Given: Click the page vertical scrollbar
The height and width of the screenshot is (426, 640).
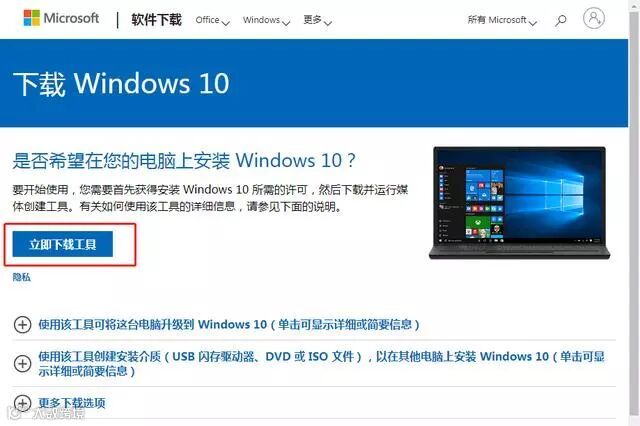Looking at the screenshot, I should [634, 213].
